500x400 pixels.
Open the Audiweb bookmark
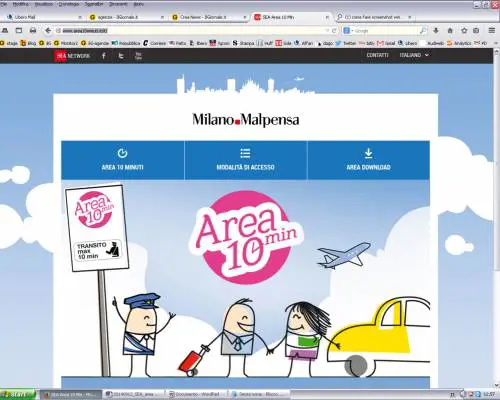coord(432,43)
